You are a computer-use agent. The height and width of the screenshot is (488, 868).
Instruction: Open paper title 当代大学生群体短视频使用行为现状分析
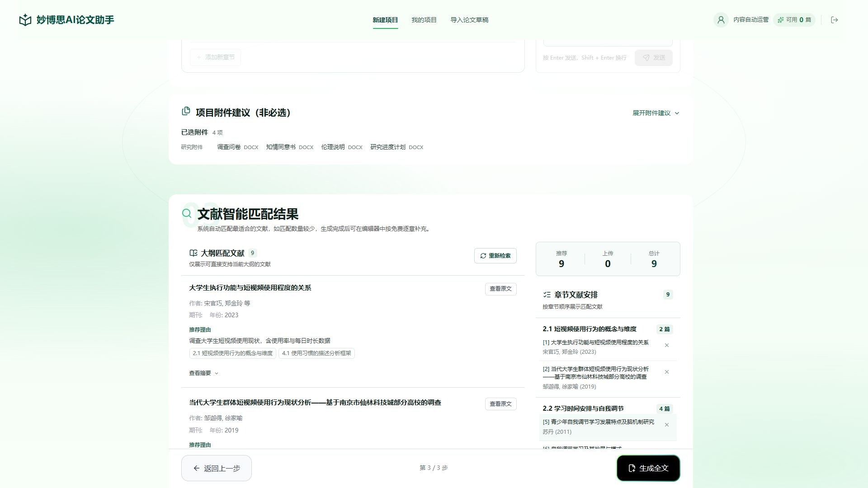point(315,403)
